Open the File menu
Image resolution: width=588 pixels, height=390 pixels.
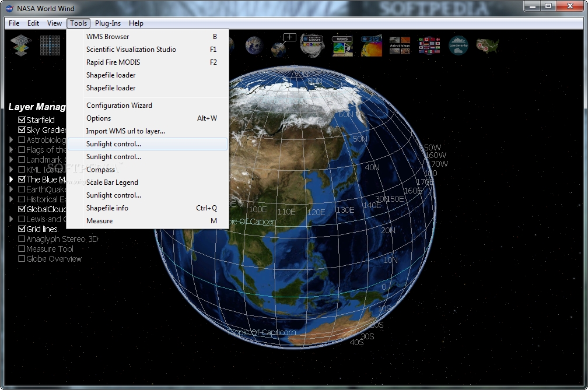[x=14, y=23]
